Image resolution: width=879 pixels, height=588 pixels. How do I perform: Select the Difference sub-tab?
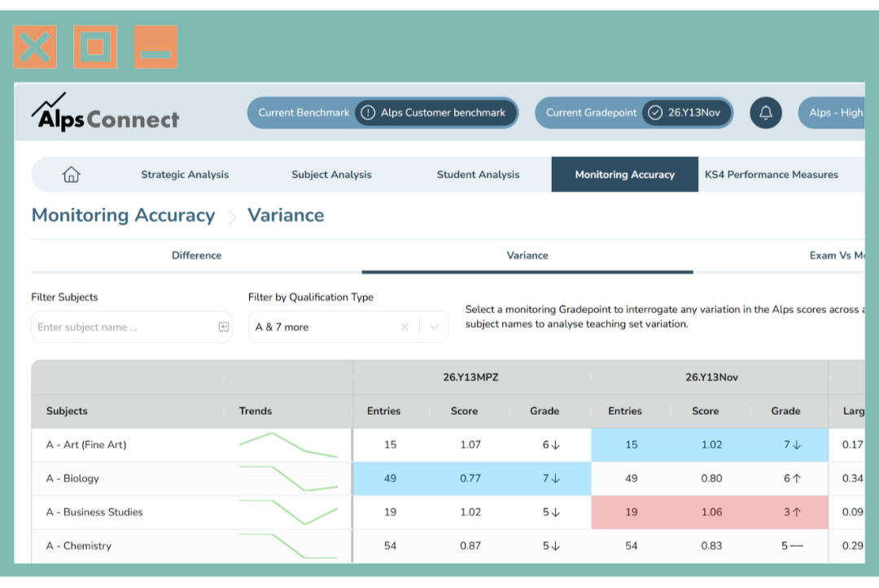pos(196,255)
